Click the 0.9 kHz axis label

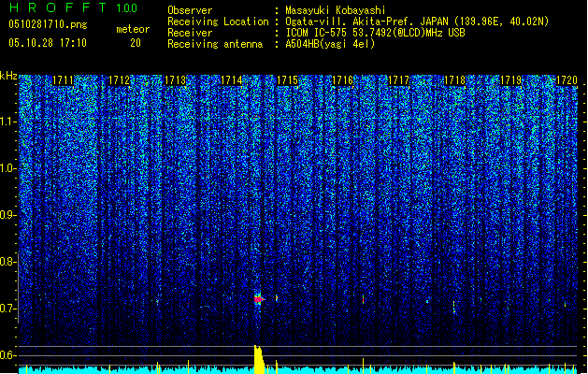coord(7,215)
